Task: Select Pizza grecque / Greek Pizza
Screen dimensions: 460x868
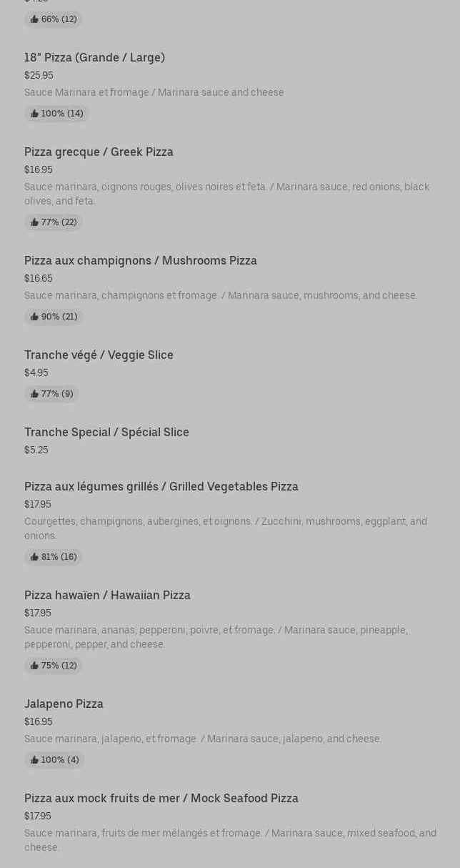Action: click(99, 152)
